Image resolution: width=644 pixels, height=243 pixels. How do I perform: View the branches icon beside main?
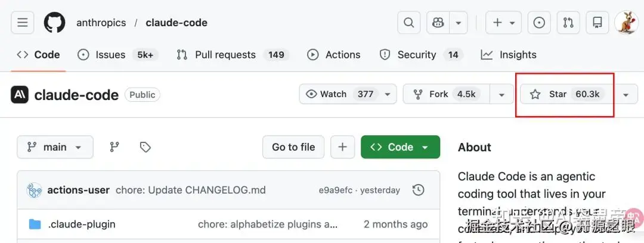point(114,147)
